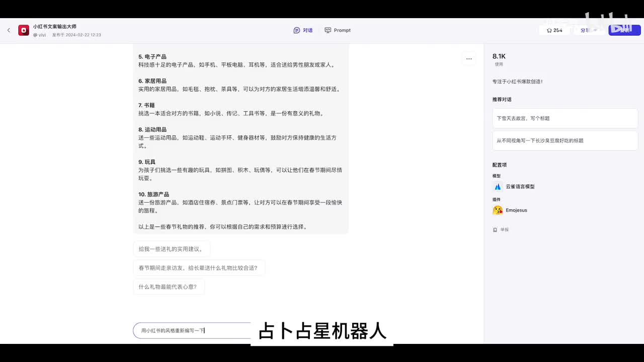This screenshot has width=644, height=362.
Task: Open the three-dot message options menu
Action: (469, 59)
